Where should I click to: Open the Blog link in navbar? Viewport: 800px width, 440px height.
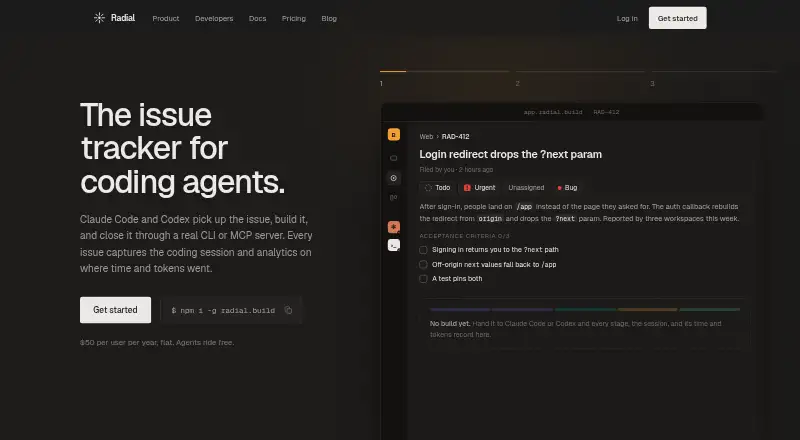pos(329,18)
